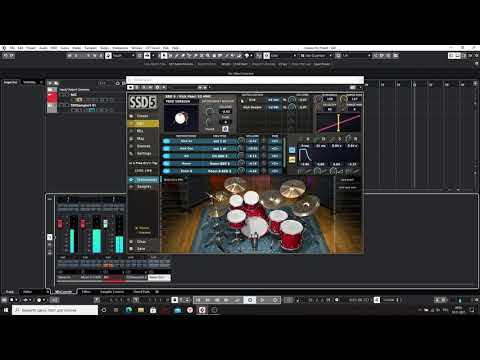Open File Explorer from taskbar
Viewport: 480px width, 360px height.
tap(141, 310)
